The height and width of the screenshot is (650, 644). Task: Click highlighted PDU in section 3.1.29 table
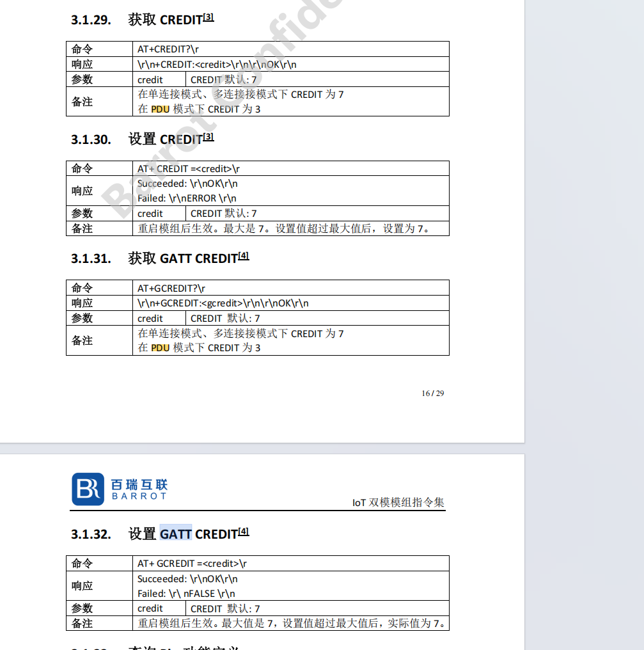coord(161,109)
